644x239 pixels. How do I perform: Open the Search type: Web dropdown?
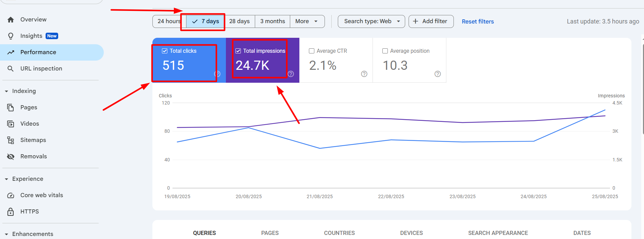(371, 21)
